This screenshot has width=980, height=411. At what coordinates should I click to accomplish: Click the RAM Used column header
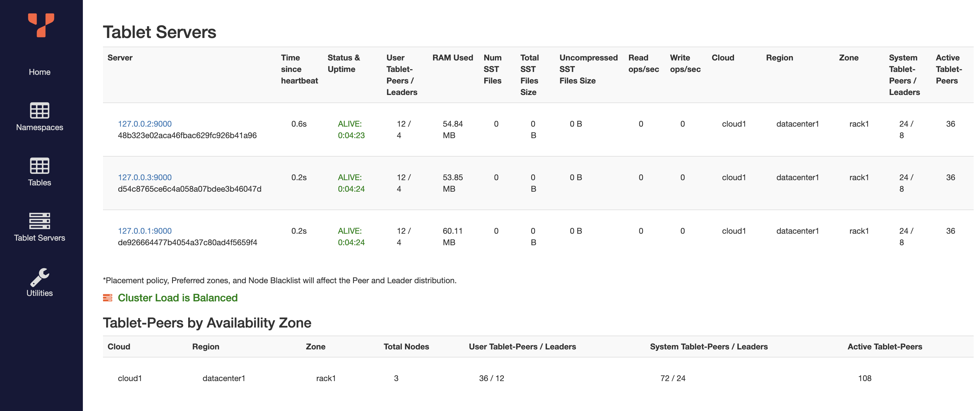453,58
